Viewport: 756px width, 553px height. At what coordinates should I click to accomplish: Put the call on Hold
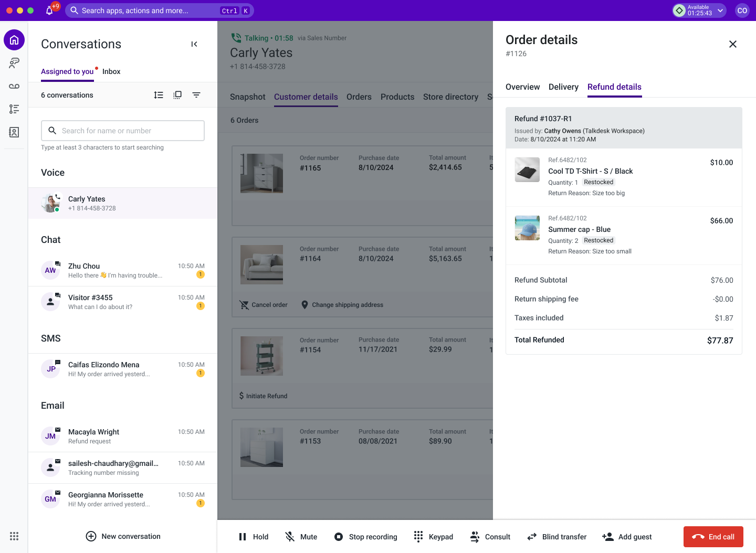[x=253, y=537]
